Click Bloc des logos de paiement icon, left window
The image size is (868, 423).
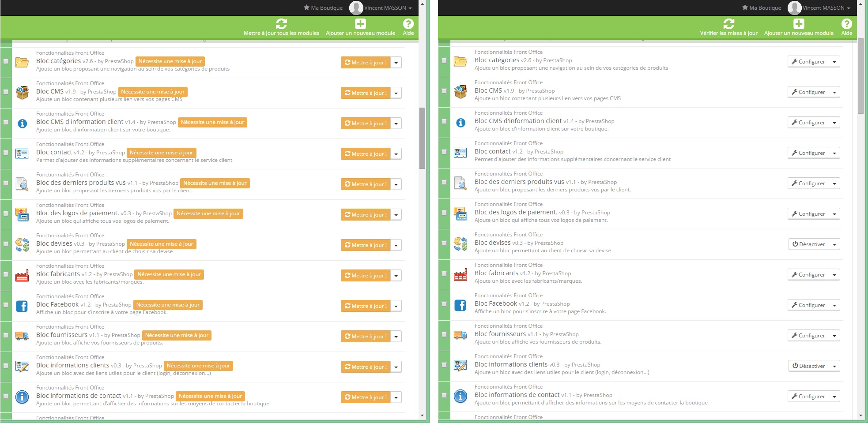click(x=22, y=214)
